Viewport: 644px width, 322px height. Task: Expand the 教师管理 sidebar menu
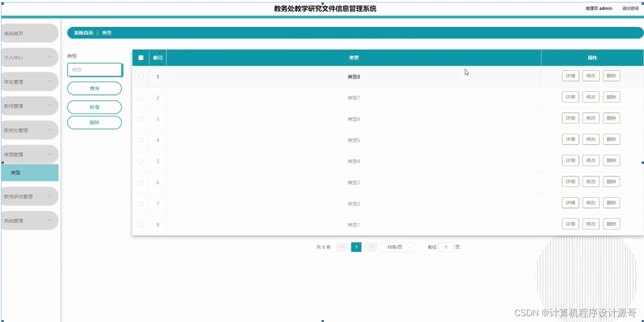click(x=29, y=106)
